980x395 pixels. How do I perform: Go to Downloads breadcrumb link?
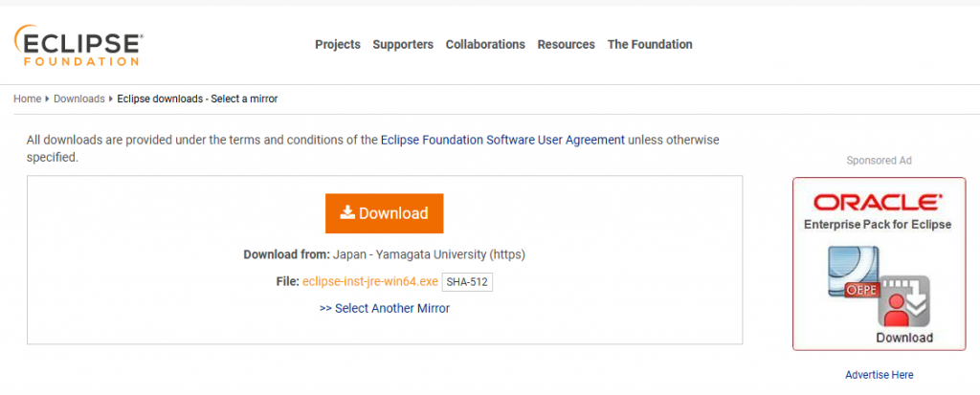click(79, 99)
